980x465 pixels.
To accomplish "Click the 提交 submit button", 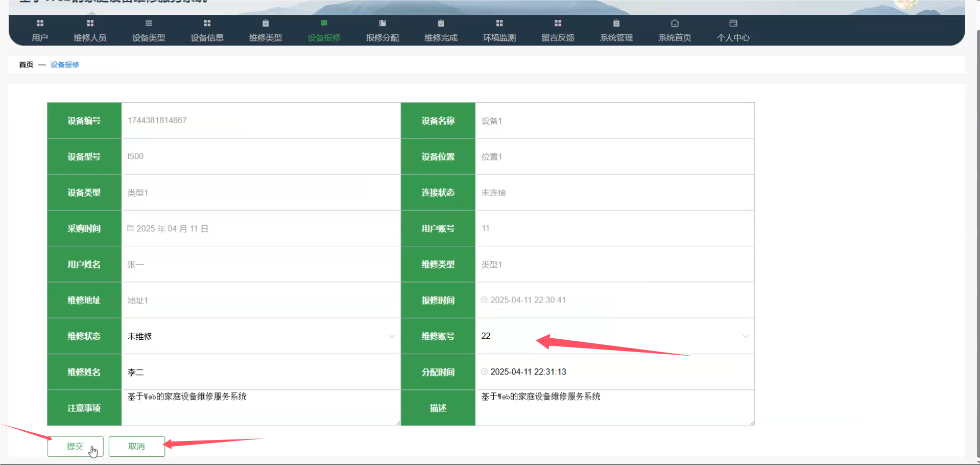I will click(x=75, y=446).
